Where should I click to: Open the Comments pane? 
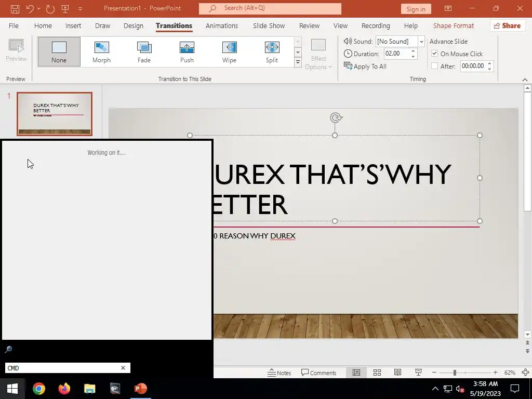[x=318, y=373]
